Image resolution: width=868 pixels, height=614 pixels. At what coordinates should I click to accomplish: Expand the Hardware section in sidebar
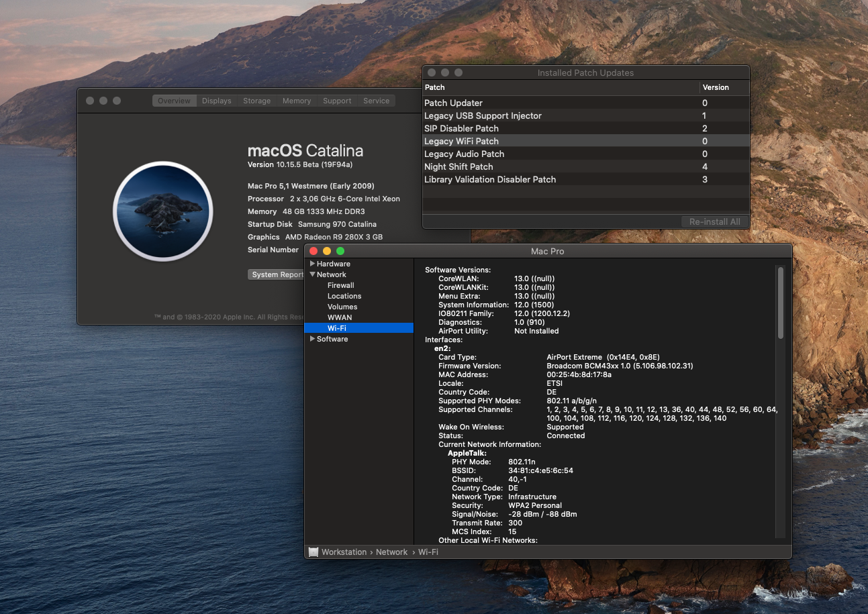point(312,264)
